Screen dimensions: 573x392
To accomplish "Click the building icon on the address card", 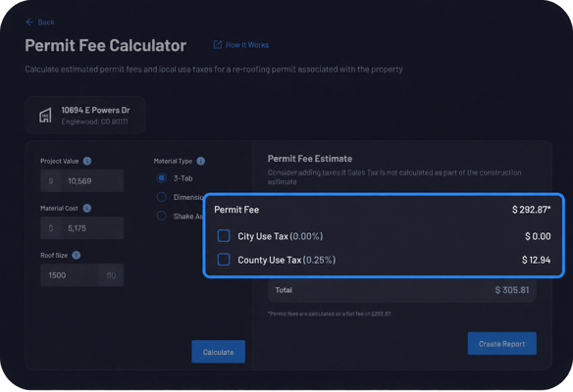I will [x=45, y=116].
